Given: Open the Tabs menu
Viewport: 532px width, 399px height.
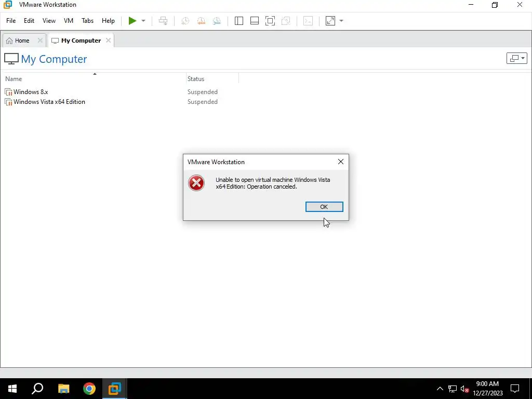Looking at the screenshot, I should [87, 21].
